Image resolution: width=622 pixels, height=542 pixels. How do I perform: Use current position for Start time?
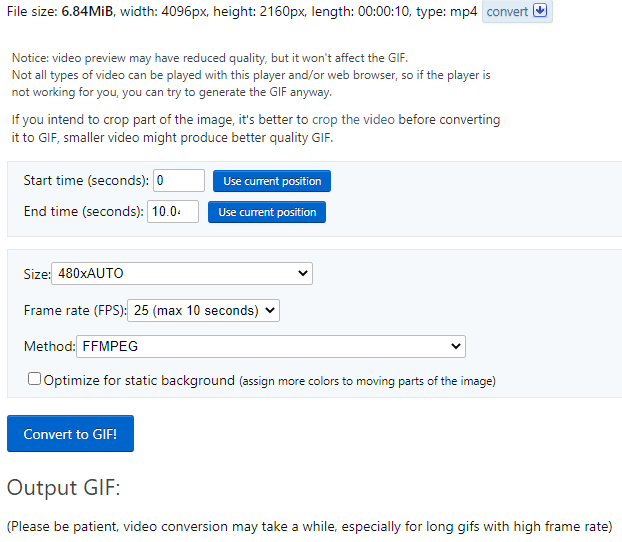point(272,181)
